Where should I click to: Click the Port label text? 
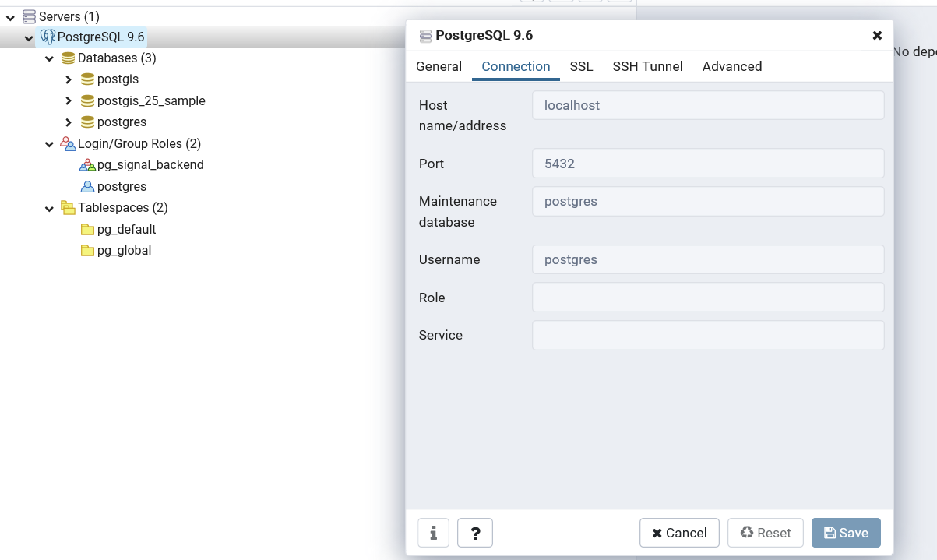[x=432, y=164]
